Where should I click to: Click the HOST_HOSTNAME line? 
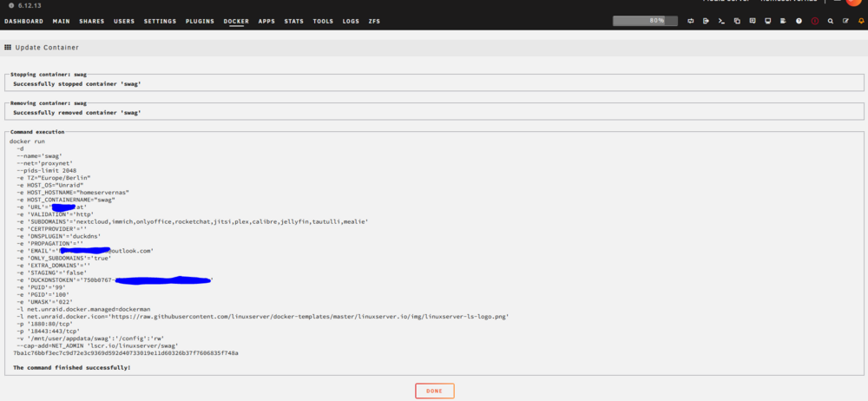(73, 192)
